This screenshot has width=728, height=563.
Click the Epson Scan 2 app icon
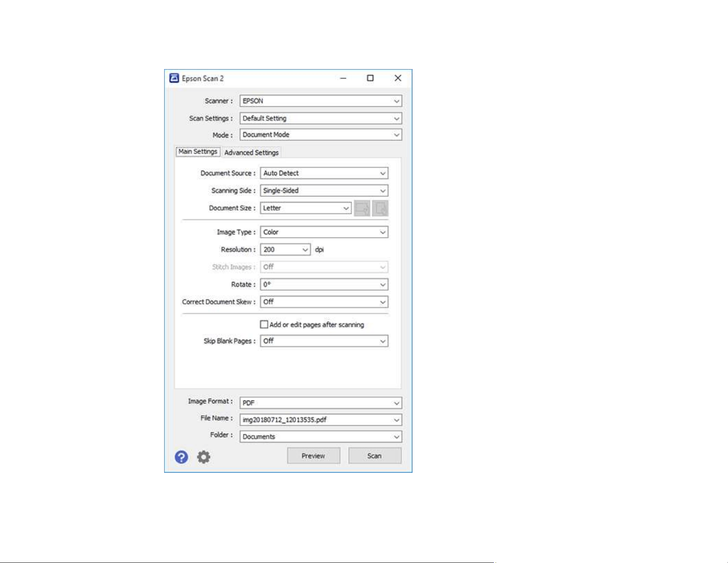[x=174, y=78]
